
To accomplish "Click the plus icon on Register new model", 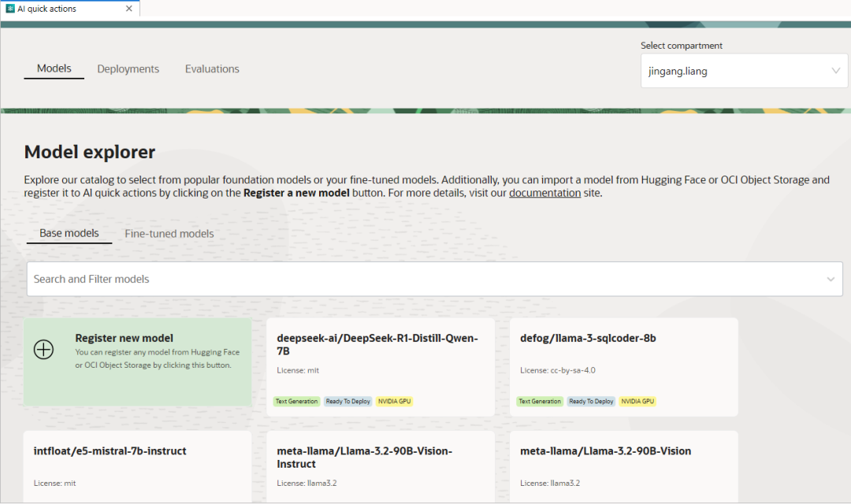I will coord(43,350).
